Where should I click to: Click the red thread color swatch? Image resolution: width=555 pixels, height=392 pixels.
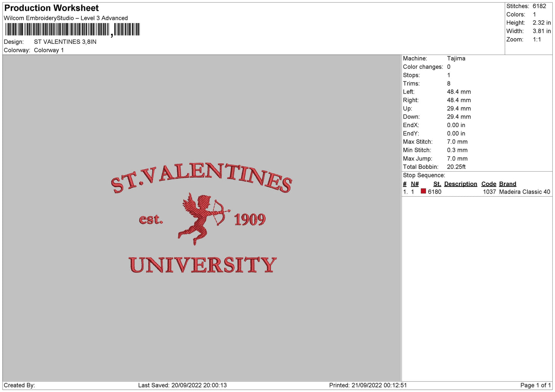pyautogui.click(x=423, y=191)
